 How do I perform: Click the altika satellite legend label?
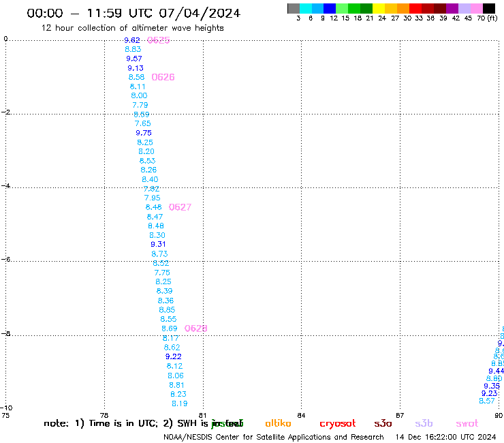(x=279, y=423)
